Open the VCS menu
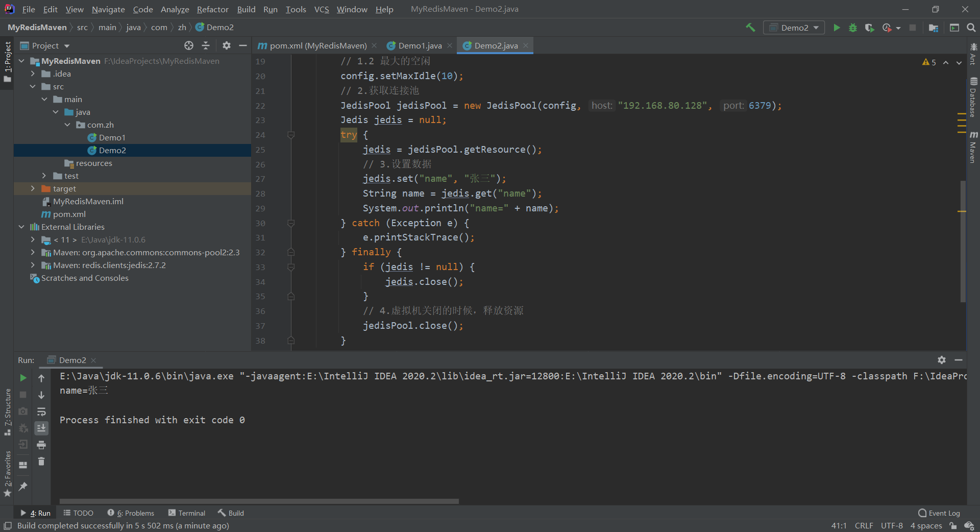 pyautogui.click(x=322, y=9)
